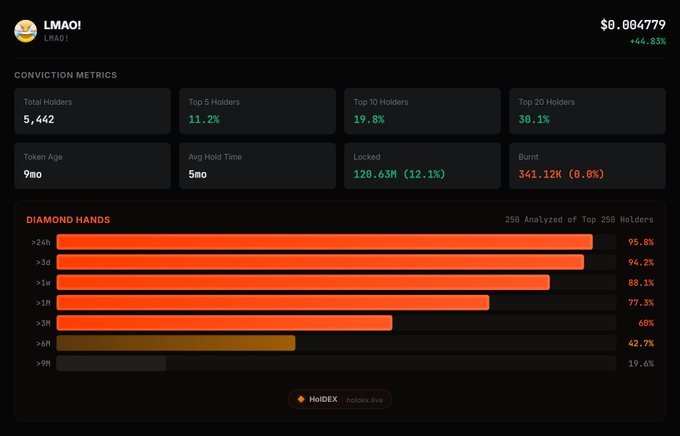Image resolution: width=680 pixels, height=436 pixels.
Task: Click the 42.7% percentage value
Action: [x=641, y=343]
